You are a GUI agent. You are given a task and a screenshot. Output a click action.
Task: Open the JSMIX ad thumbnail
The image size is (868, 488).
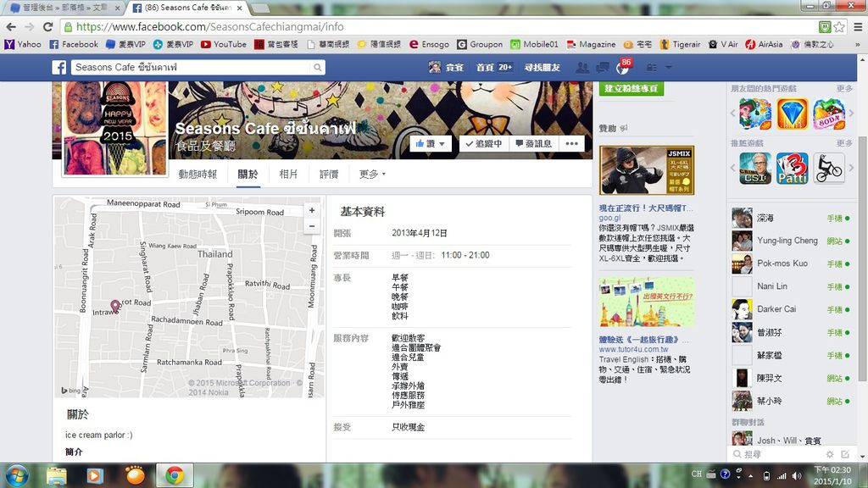coord(647,169)
